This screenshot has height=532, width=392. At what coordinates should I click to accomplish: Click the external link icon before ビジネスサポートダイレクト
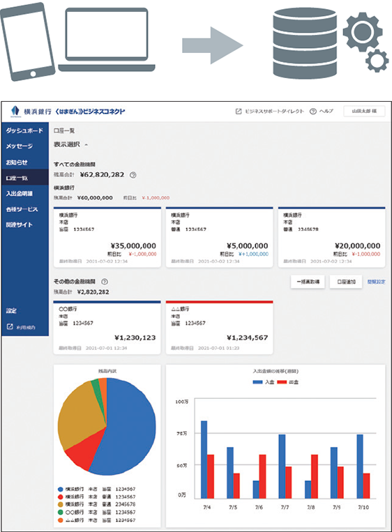[x=239, y=112]
